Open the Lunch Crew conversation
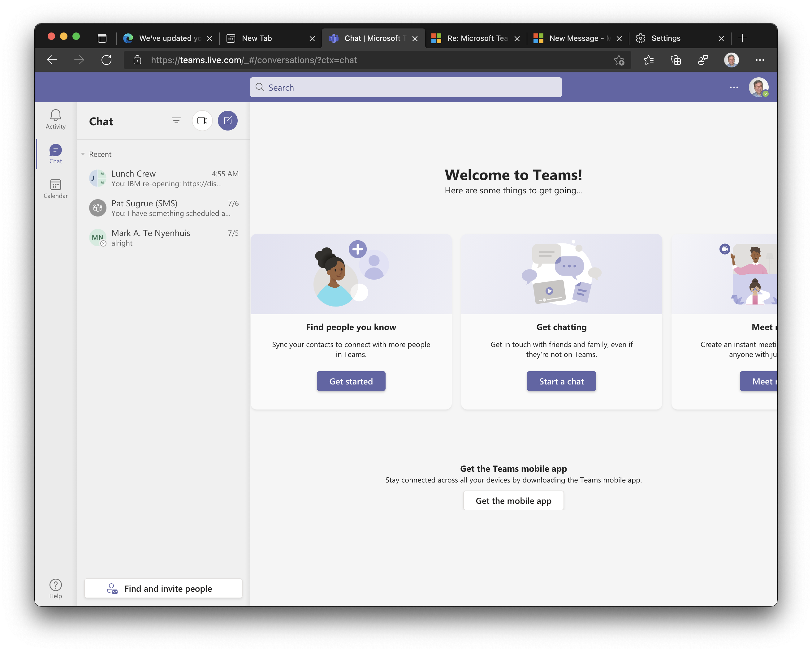This screenshot has width=812, height=652. tap(164, 178)
